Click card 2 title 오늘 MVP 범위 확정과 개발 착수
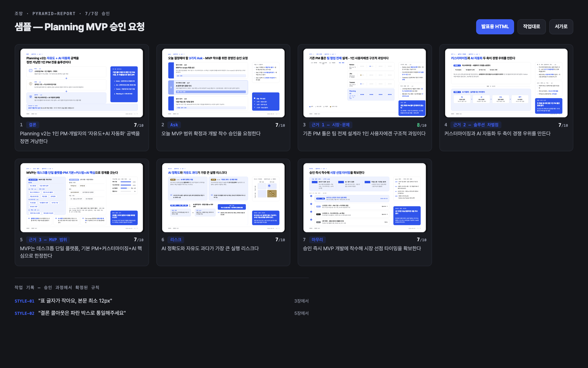Viewport: 588px width, 368px height. 211,134
